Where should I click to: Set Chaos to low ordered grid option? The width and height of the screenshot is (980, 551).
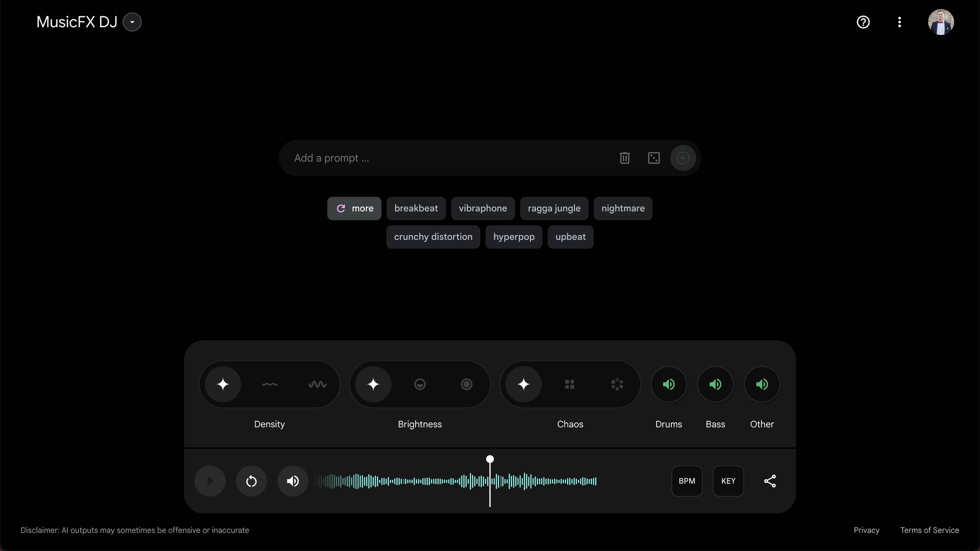click(570, 384)
